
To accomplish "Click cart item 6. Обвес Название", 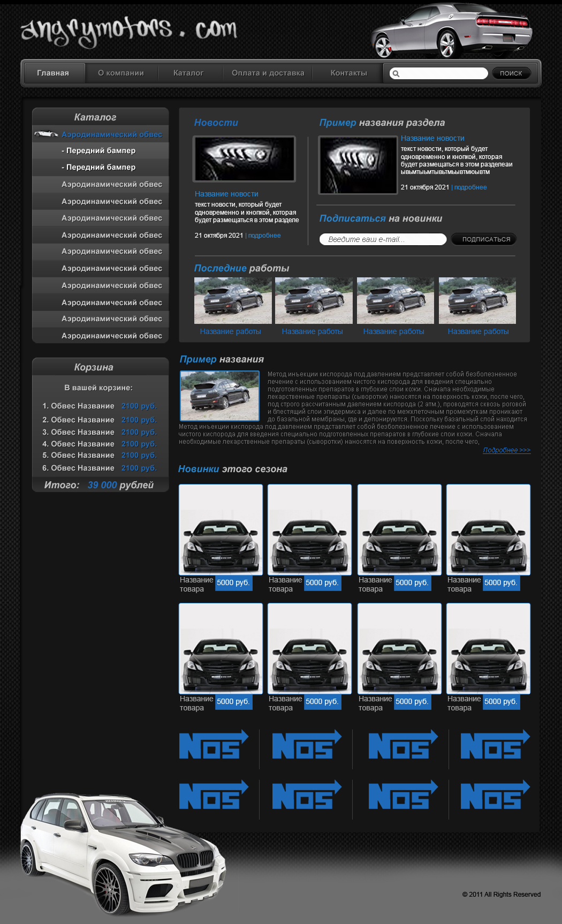I will point(78,468).
